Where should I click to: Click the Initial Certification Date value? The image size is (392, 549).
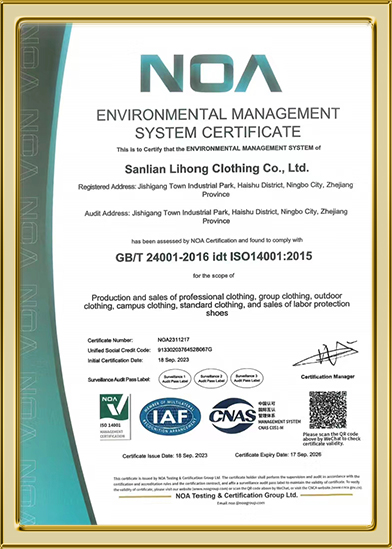point(173,360)
